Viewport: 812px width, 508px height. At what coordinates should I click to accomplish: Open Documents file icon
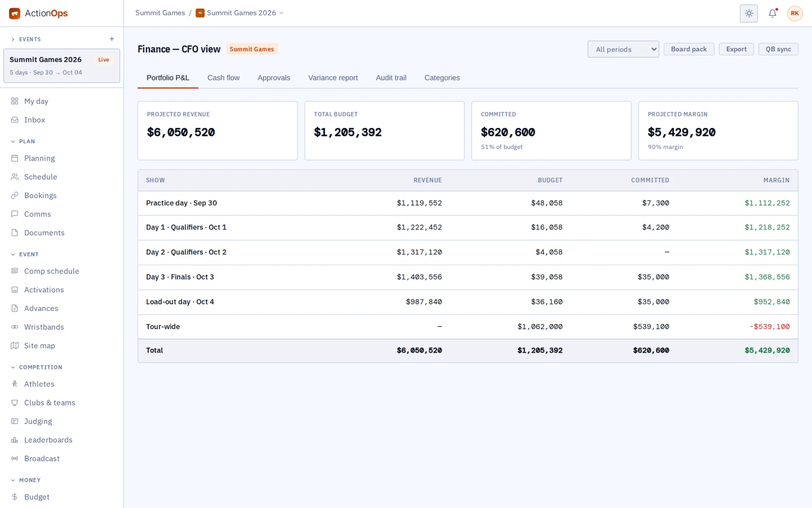pos(15,233)
